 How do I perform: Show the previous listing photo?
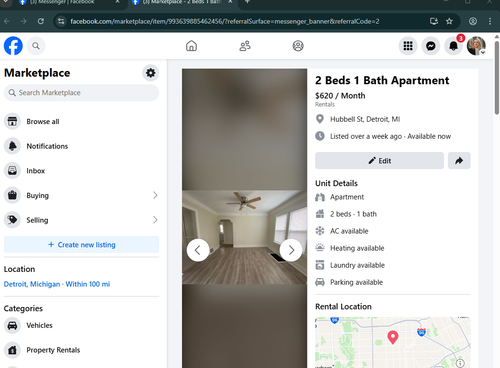[198, 250]
